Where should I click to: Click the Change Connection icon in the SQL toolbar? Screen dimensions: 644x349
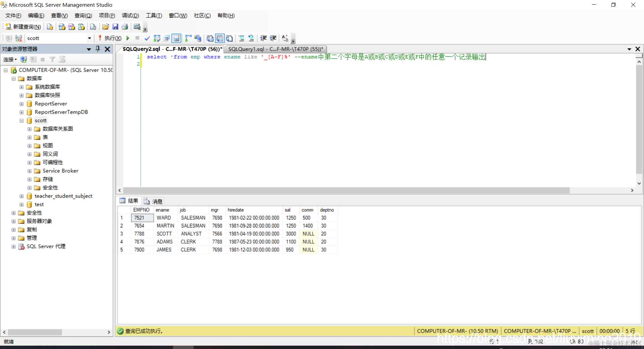coord(19,38)
